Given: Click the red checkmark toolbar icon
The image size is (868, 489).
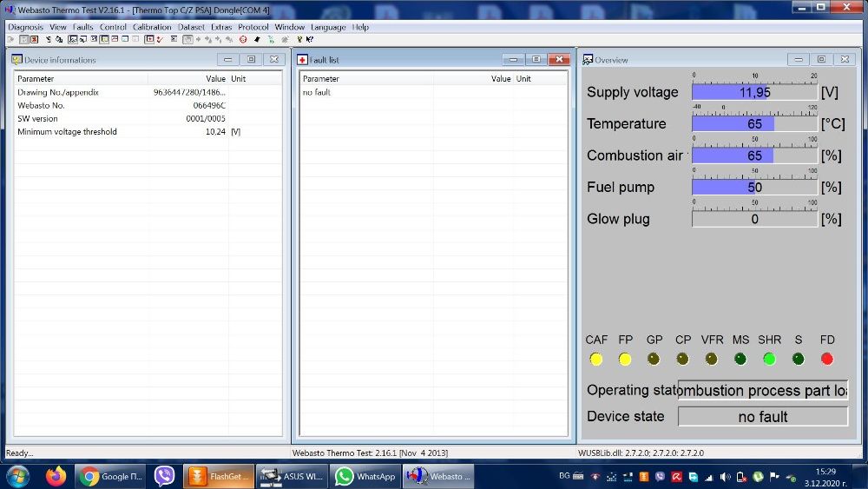Looking at the screenshot, I should pos(160,39).
